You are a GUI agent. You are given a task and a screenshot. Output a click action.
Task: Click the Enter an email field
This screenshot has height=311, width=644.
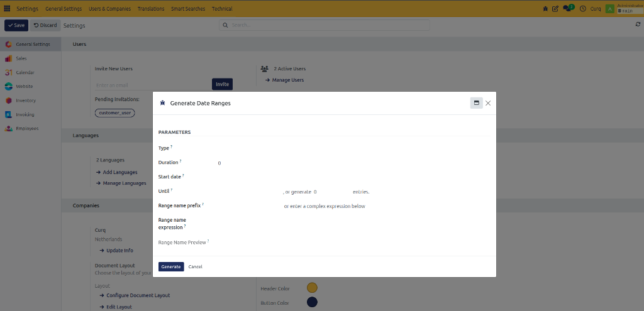coord(152,85)
